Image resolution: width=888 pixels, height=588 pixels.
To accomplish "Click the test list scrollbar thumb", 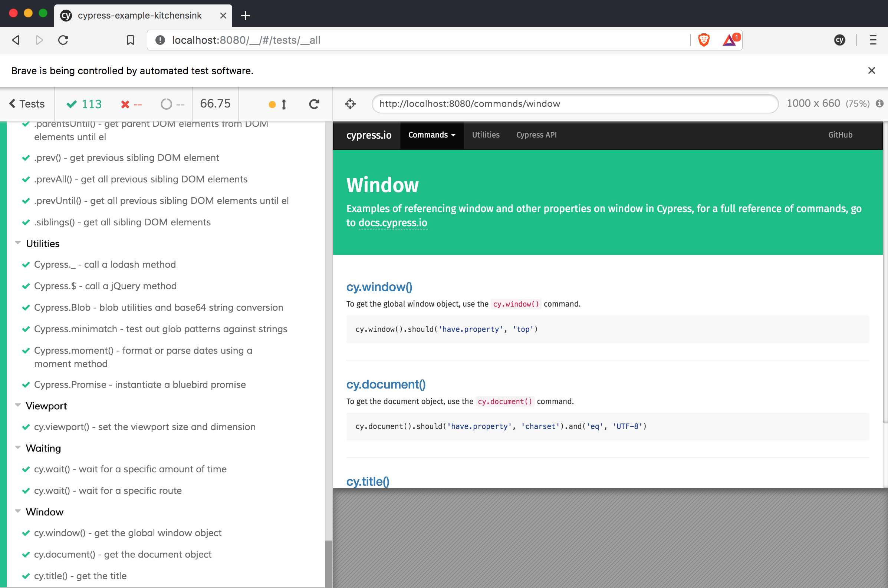I will pos(329,564).
